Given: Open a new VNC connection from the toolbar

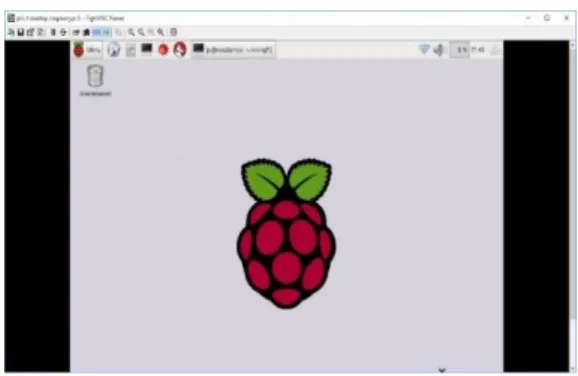Looking at the screenshot, I should pyautogui.click(x=11, y=32).
